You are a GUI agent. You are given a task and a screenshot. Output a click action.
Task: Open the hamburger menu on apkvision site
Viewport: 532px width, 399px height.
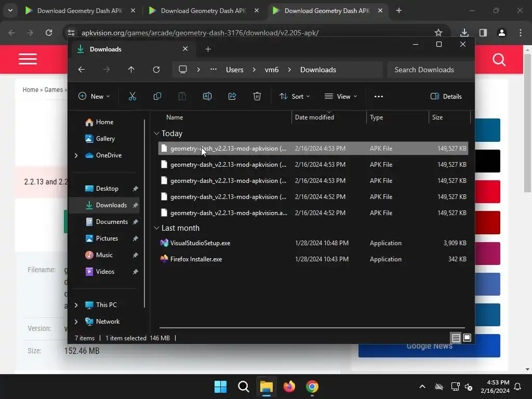point(28,59)
